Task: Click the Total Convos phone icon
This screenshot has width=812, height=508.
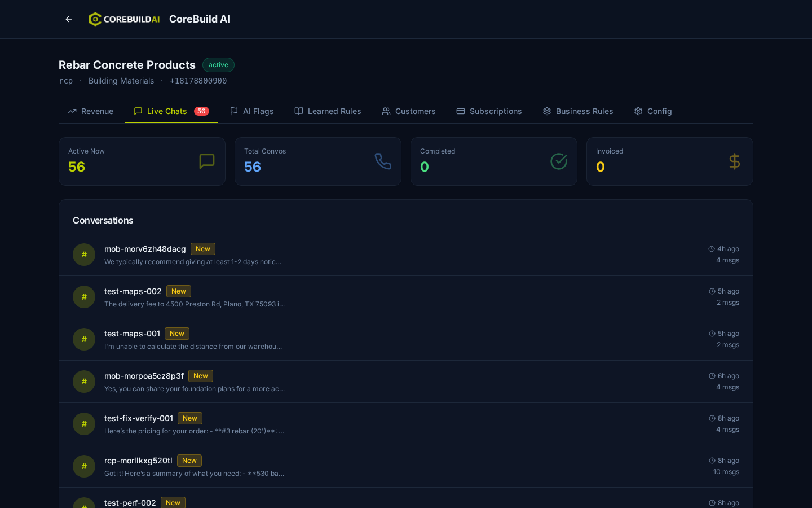Action: [x=383, y=161]
